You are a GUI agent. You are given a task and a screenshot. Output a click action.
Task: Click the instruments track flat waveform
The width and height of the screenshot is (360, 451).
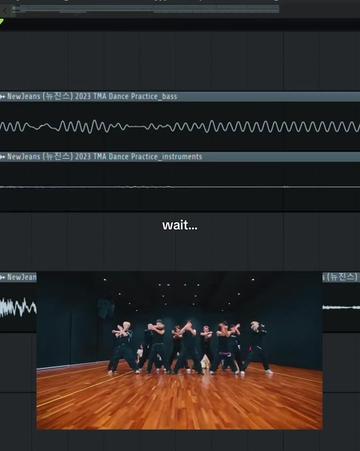pyautogui.click(x=180, y=187)
